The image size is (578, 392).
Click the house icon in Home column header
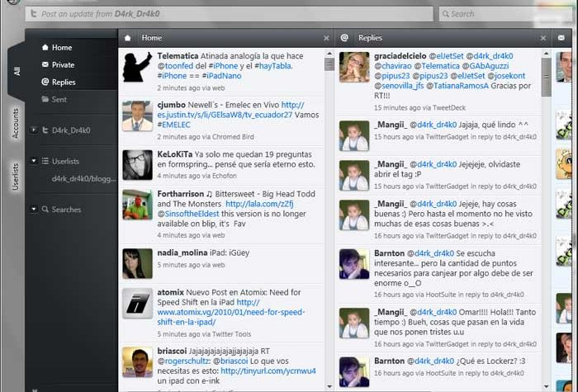click(x=127, y=38)
